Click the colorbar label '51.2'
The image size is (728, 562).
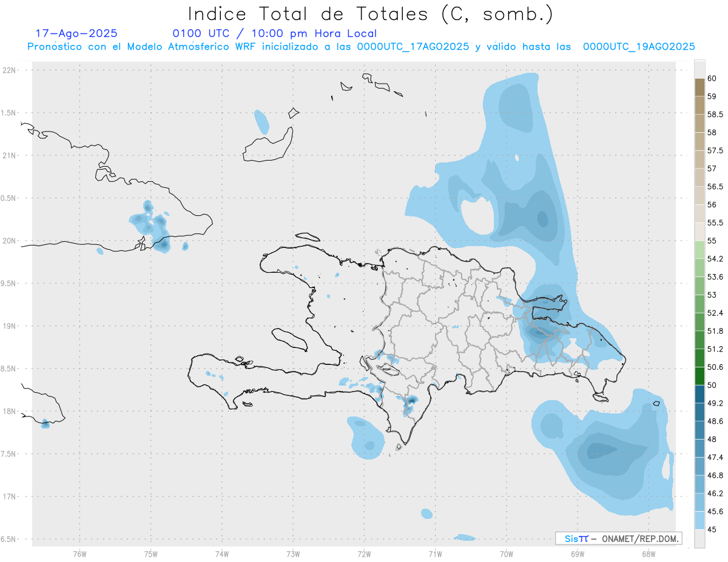click(715, 349)
